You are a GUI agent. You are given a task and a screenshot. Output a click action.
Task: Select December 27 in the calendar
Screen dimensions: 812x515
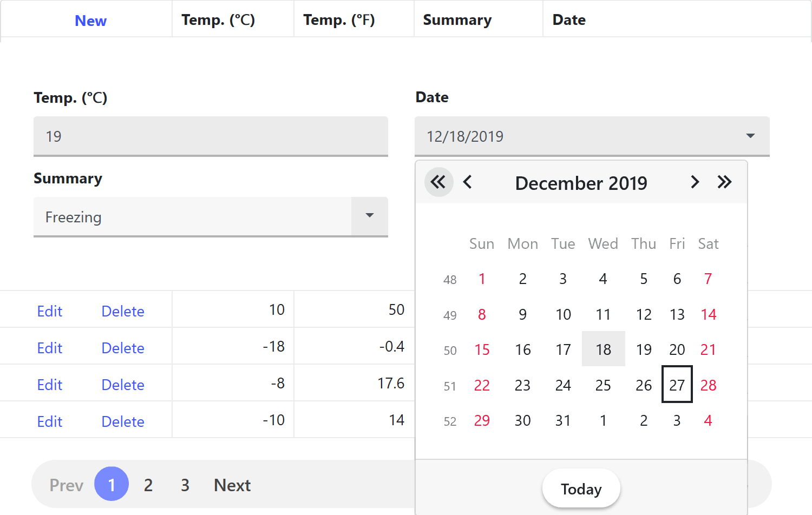[x=677, y=385]
